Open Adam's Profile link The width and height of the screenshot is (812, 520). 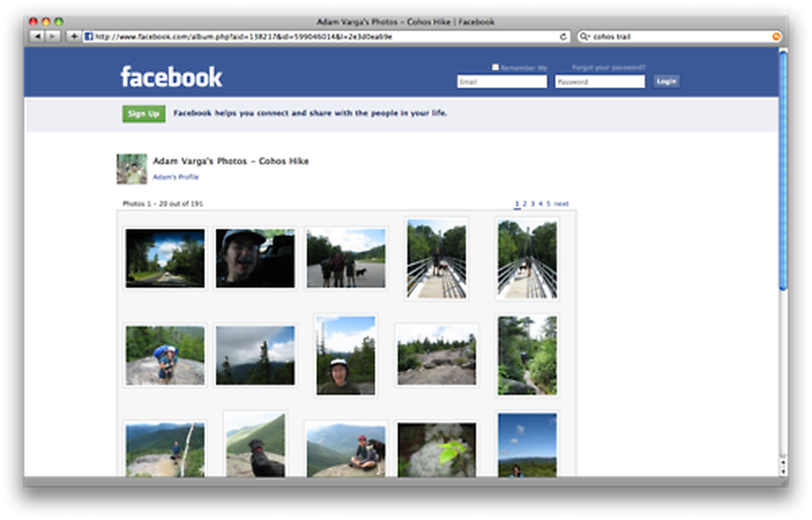tap(176, 177)
